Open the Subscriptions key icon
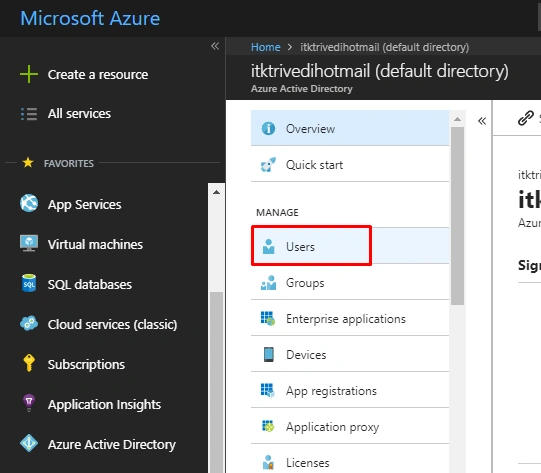The width and height of the screenshot is (541, 473). (x=29, y=363)
